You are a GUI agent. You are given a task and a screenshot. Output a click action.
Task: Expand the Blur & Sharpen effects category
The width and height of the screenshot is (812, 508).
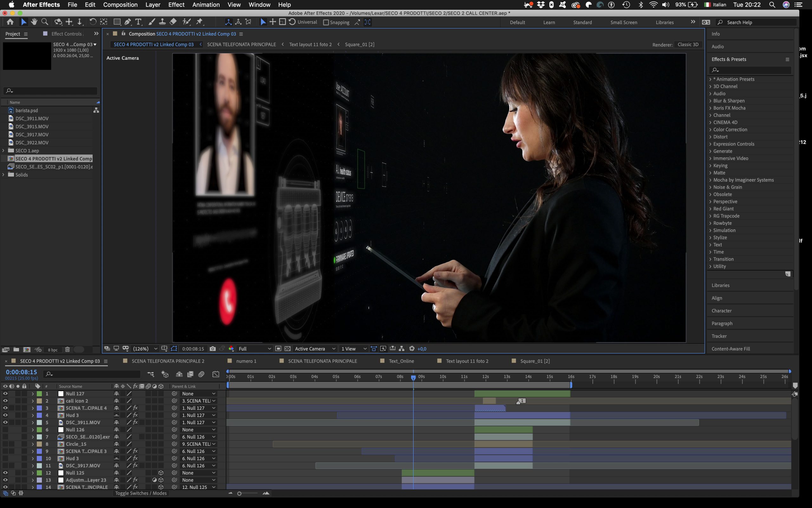tap(710, 101)
